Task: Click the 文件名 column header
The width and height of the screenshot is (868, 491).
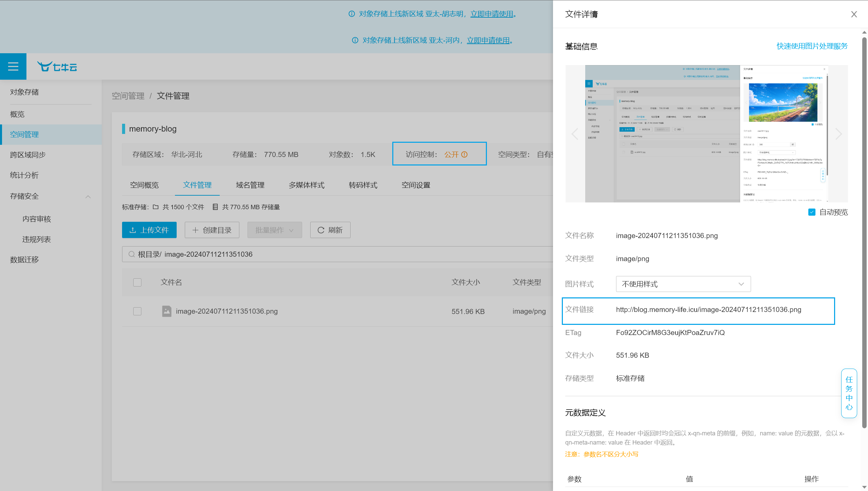Action: pos(171,282)
